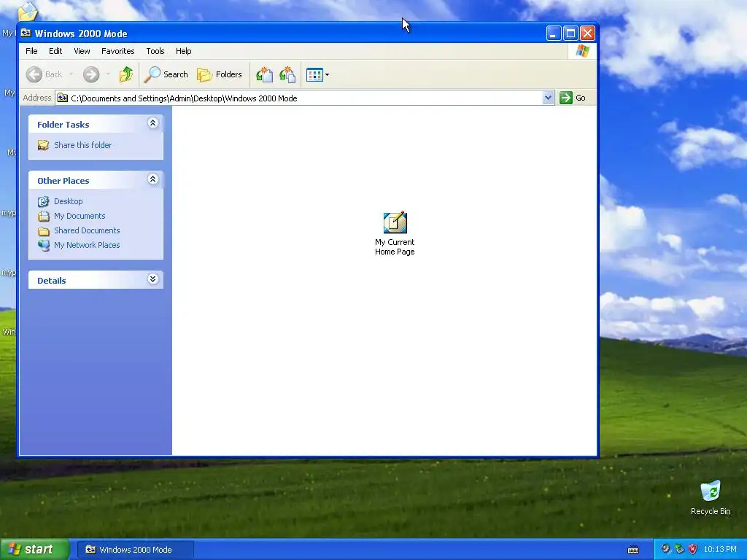Open the Start menu
Image resolution: width=747 pixels, height=560 pixels.
pos(35,550)
